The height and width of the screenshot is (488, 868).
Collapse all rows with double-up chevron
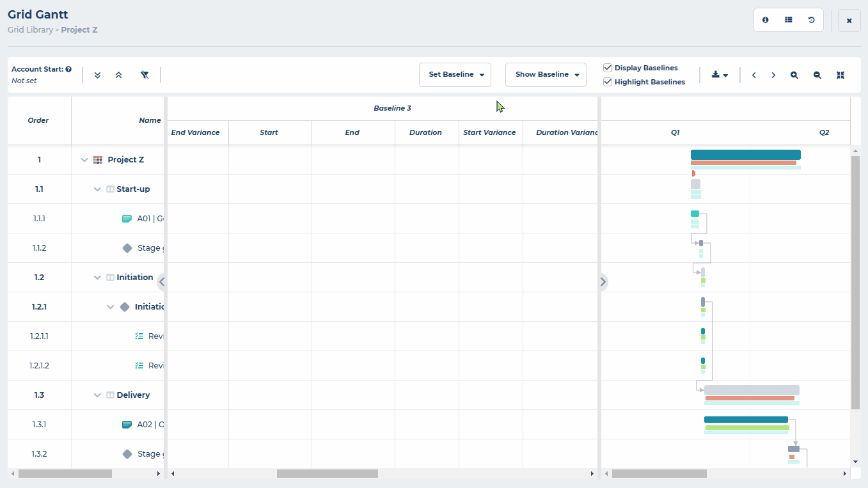[119, 75]
